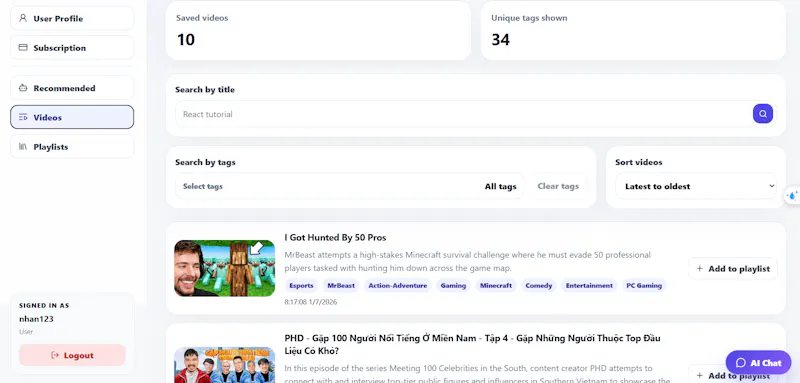Image resolution: width=800 pixels, height=383 pixels.
Task: Click the Esports tag
Action: pyautogui.click(x=301, y=286)
